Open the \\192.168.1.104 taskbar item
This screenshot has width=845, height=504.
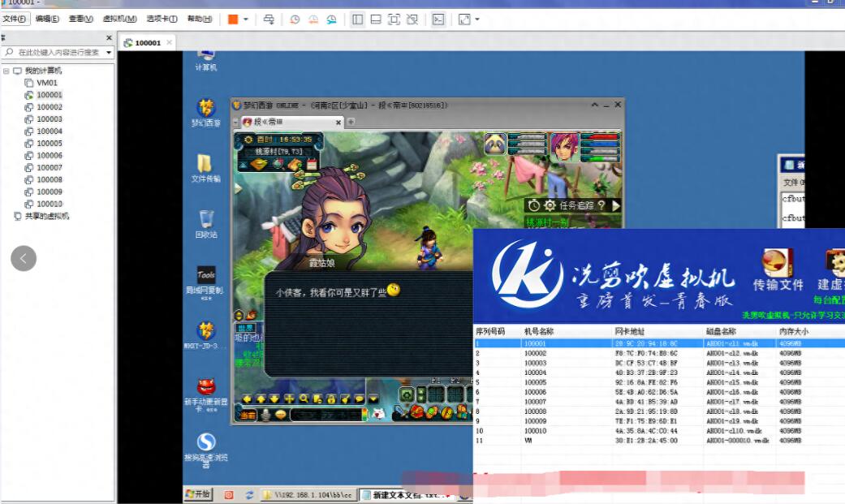pos(308,494)
